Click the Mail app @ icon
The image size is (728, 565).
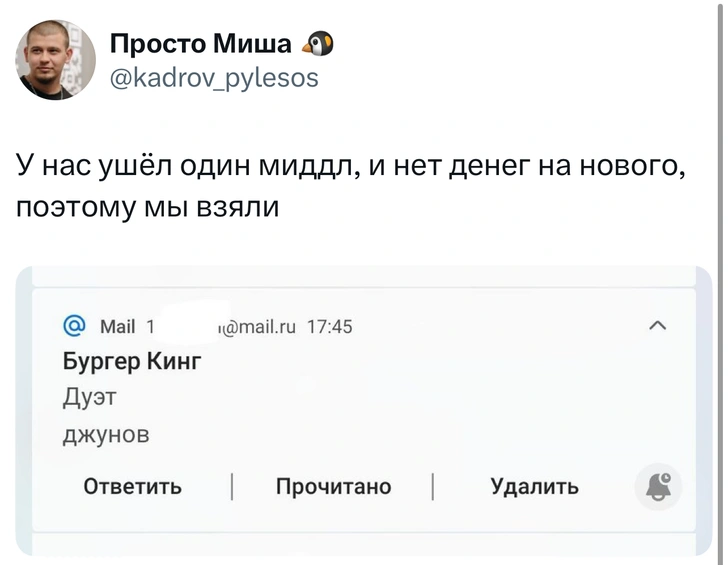point(74,326)
